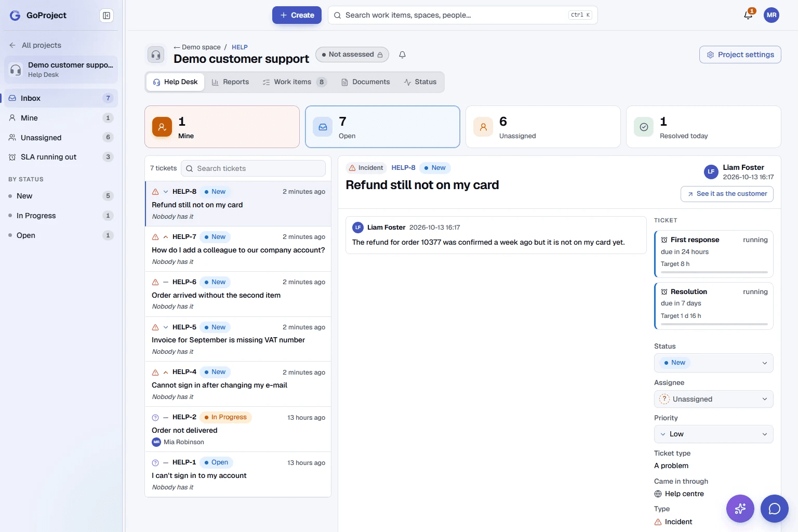Screen dimensions: 798x532
Task: Click the priority chevron on HELP-8 ticket
Action: click(x=166, y=192)
